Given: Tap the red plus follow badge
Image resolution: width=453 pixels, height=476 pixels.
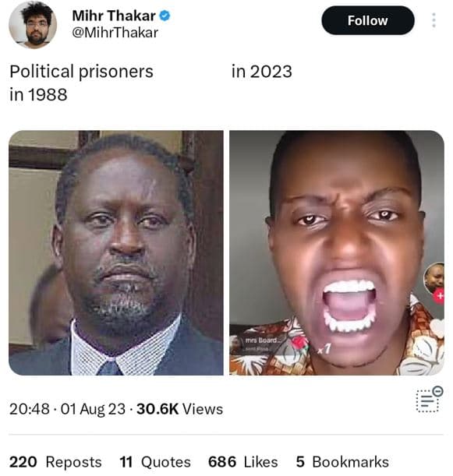Looking at the screenshot, I should [440, 296].
